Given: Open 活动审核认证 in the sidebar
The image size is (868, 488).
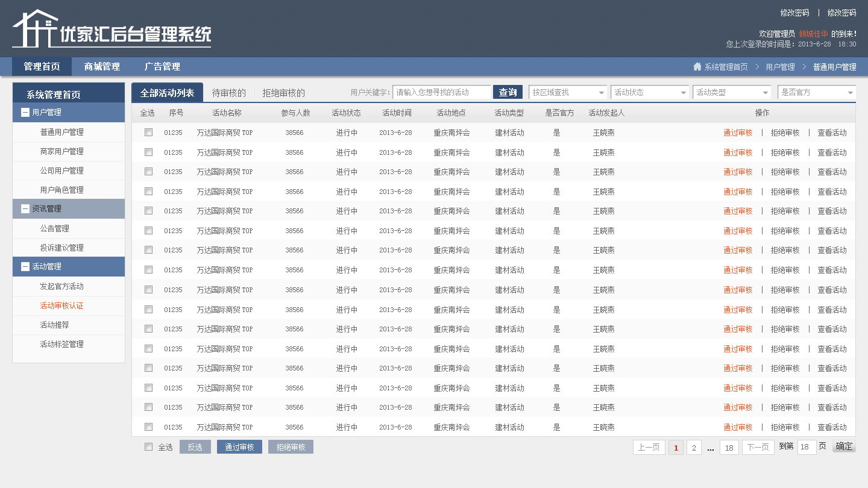Looking at the screenshot, I should click(x=62, y=305).
